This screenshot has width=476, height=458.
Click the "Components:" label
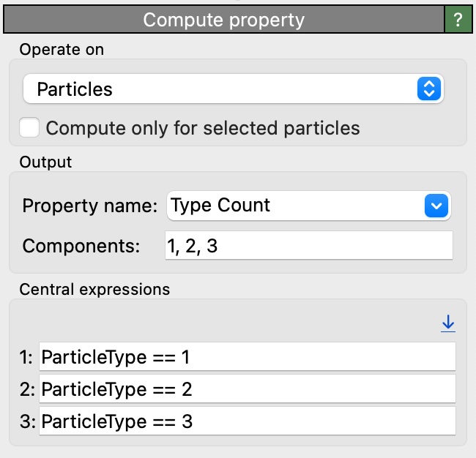pyautogui.click(x=81, y=246)
